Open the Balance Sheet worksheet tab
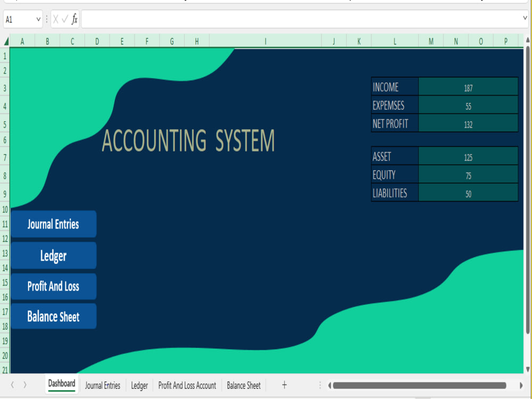 tap(243, 385)
